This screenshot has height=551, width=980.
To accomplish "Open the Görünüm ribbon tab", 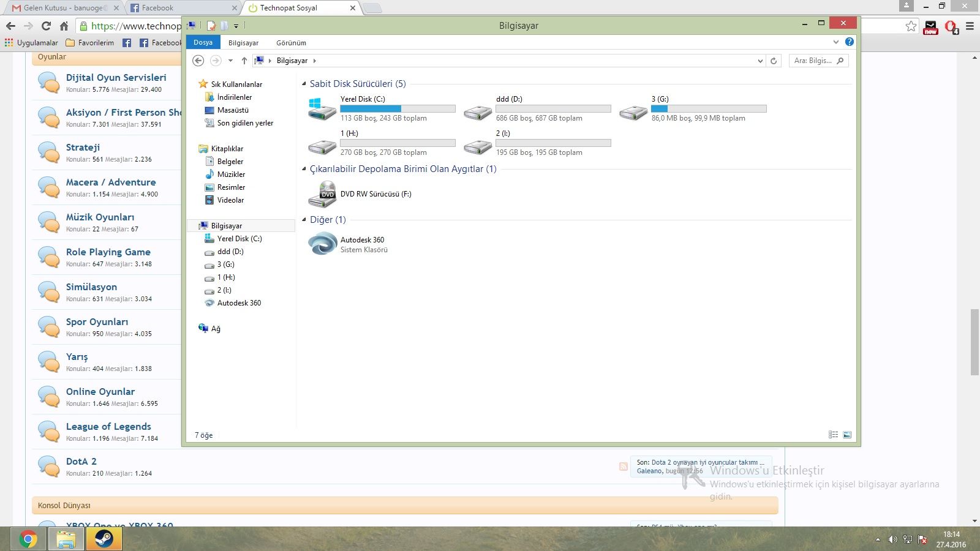I will 291,43.
